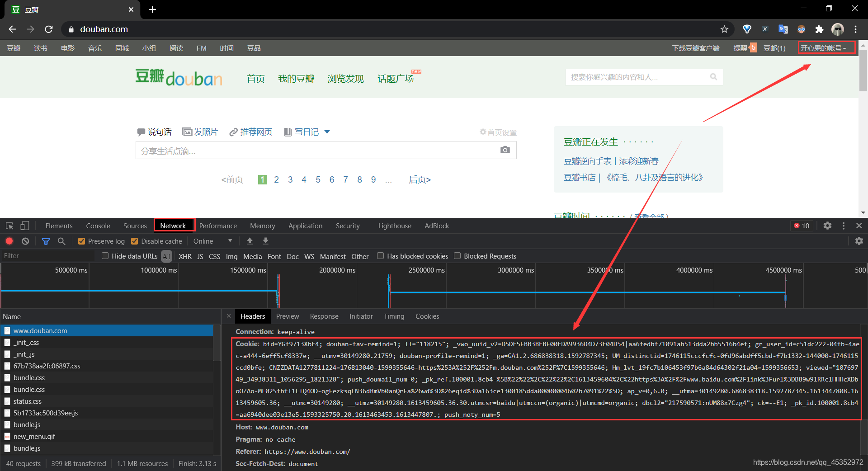Activate the DevTools inspect element picker
The height and width of the screenshot is (471, 868).
click(x=9, y=226)
